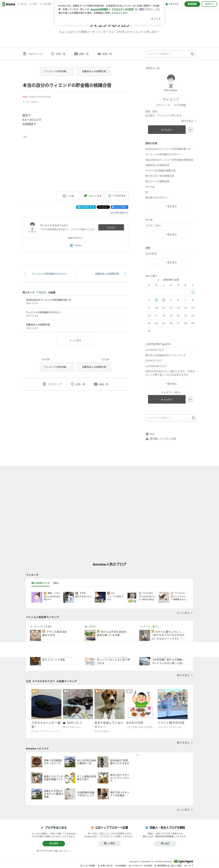Click the Facebook シェアする button
Screen dimensions: 219x868
tap(120, 207)
